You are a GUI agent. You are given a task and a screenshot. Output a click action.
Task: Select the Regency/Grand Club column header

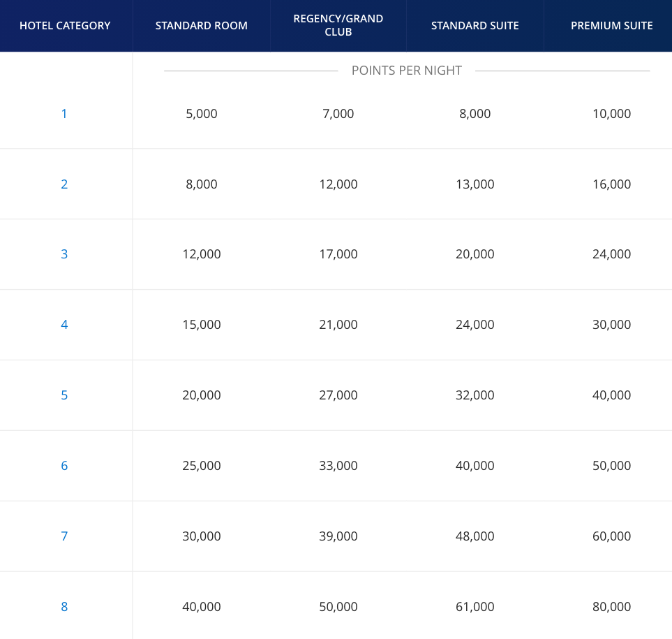338,26
